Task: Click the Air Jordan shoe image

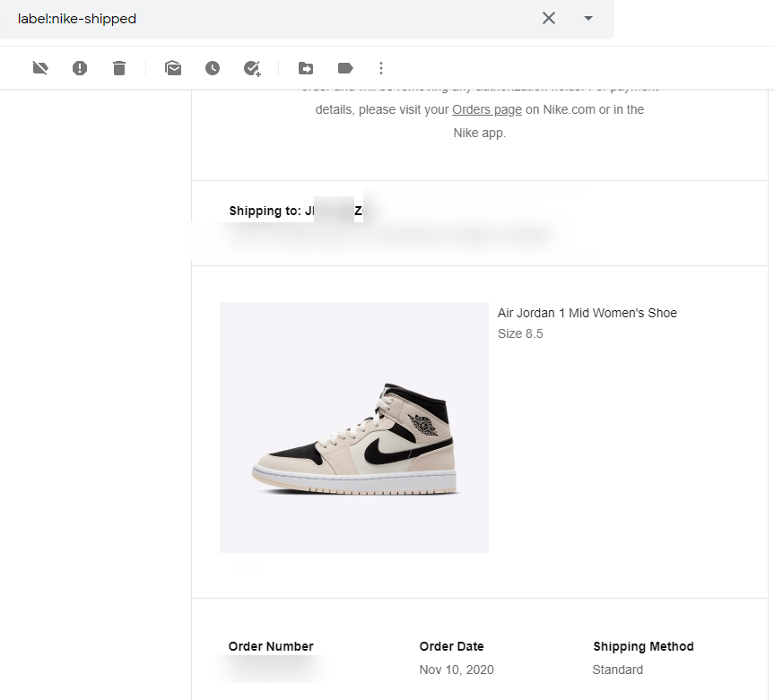Action: (x=353, y=428)
